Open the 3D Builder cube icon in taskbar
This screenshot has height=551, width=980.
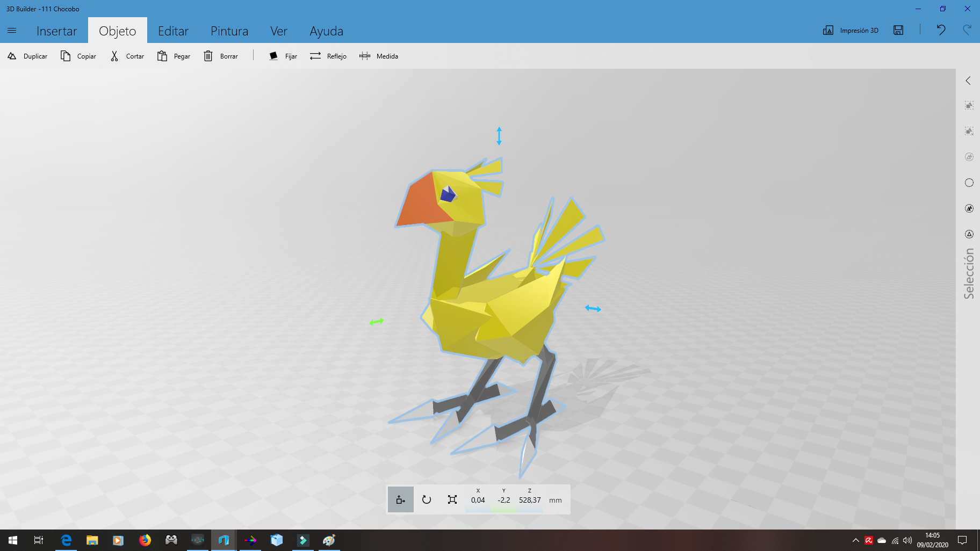[x=277, y=540]
